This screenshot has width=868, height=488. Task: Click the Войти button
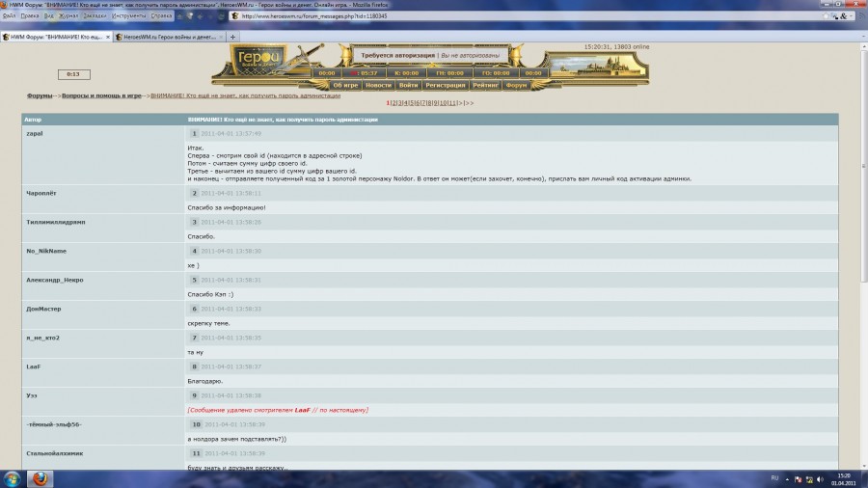(408, 85)
